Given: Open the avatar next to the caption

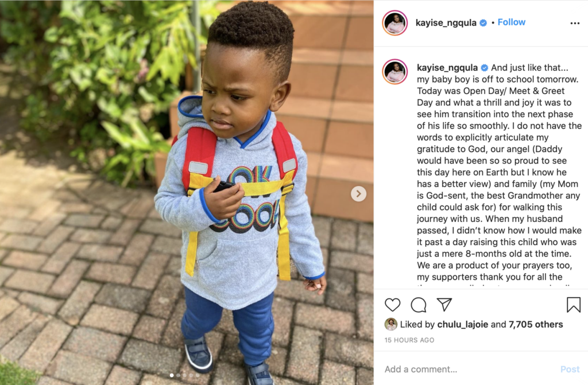Looking at the screenshot, I should point(395,72).
